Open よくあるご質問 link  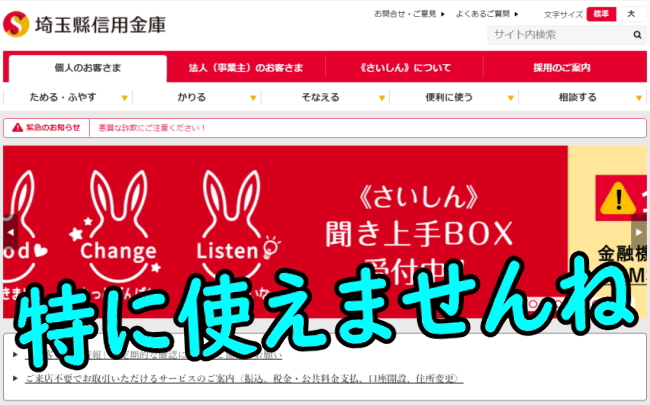coord(483,14)
